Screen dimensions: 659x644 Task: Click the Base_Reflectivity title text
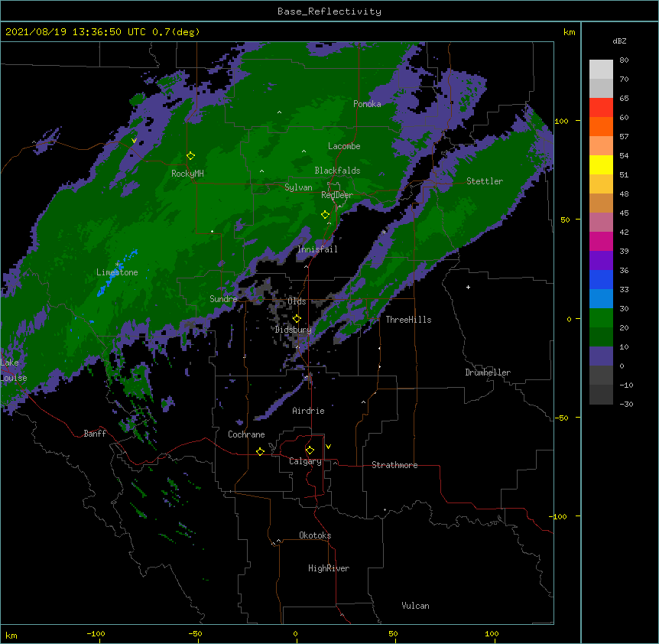(x=329, y=11)
